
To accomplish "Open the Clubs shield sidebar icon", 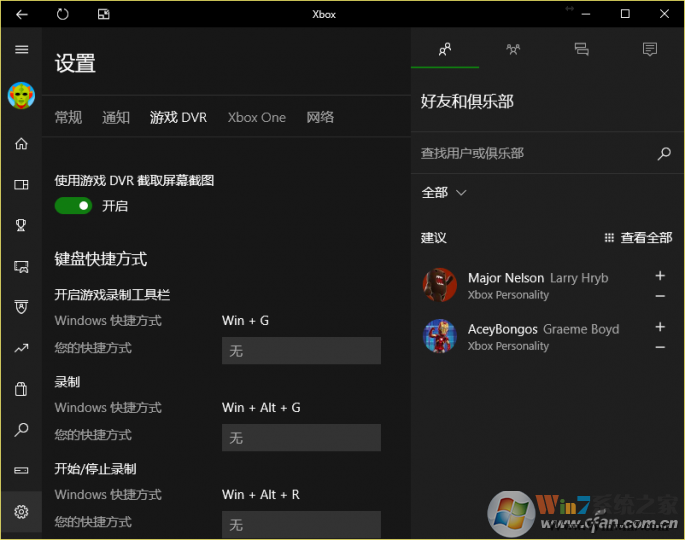I will click(x=21, y=307).
